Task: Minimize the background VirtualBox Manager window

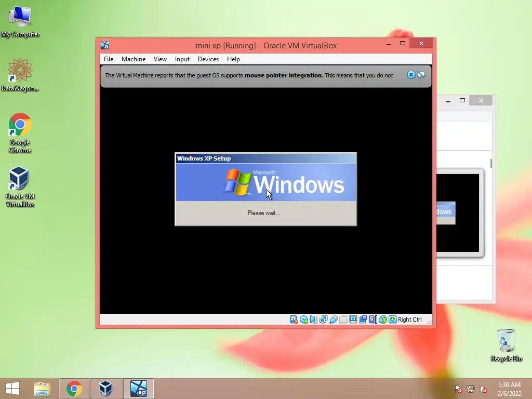Action: 448,101
